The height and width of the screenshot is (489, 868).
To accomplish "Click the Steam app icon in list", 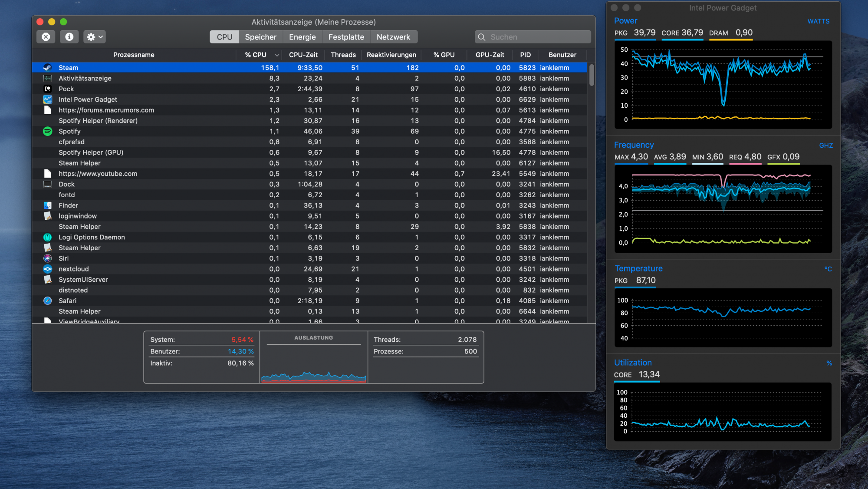I will (x=48, y=68).
